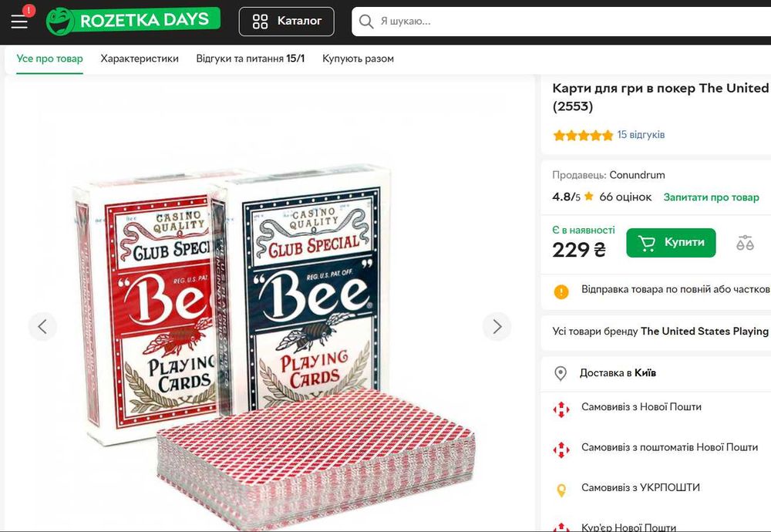This screenshot has height=532, width=771.
Task: Show previous product image
Action: pyautogui.click(x=42, y=326)
